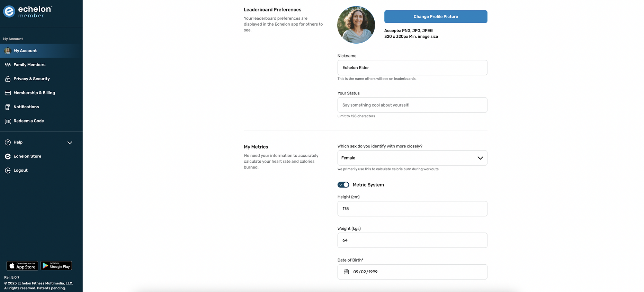Focus the Your Status text field
The image size is (644, 292).
point(412,105)
